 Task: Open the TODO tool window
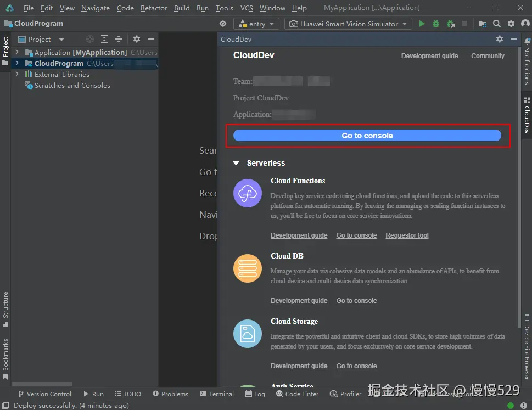point(128,394)
